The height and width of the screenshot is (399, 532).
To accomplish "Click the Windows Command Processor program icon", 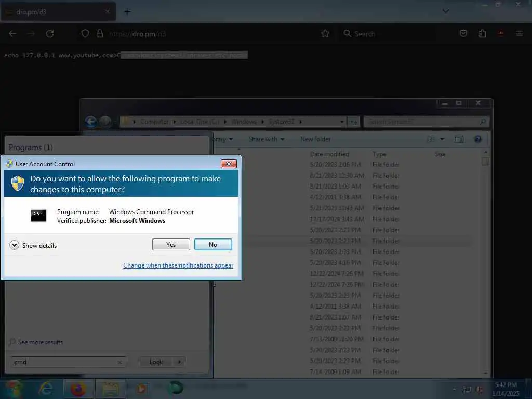I will click(x=38, y=216).
